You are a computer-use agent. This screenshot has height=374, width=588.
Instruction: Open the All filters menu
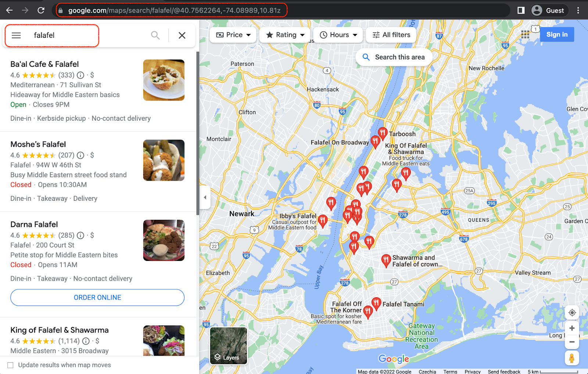[391, 35]
